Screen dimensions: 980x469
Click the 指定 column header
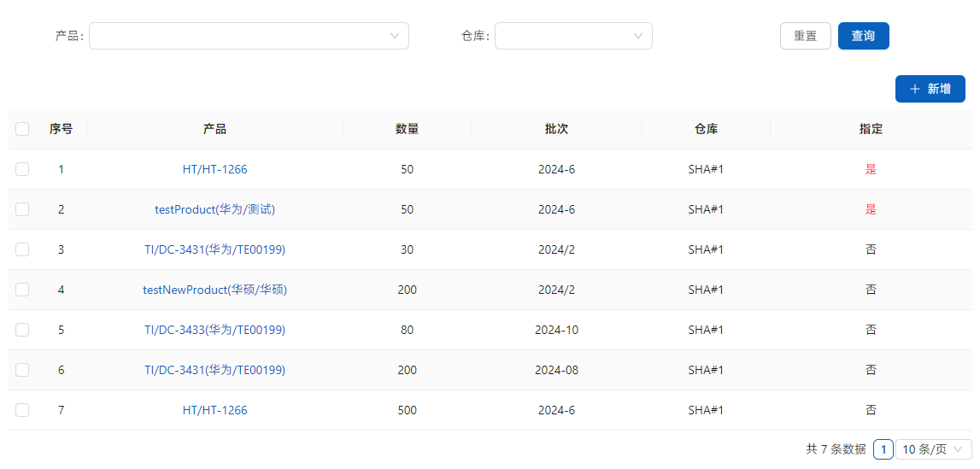click(x=871, y=129)
